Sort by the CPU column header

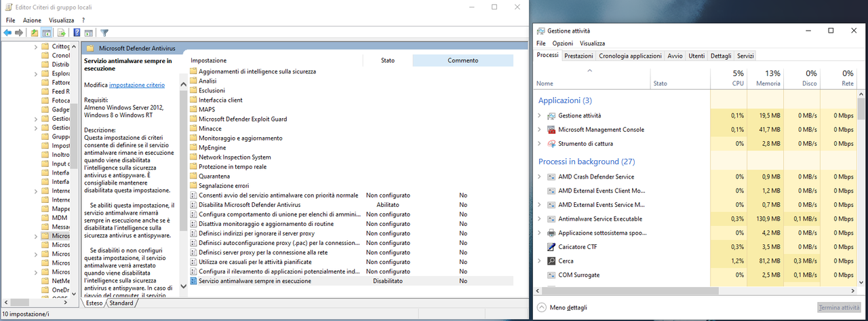(728, 78)
